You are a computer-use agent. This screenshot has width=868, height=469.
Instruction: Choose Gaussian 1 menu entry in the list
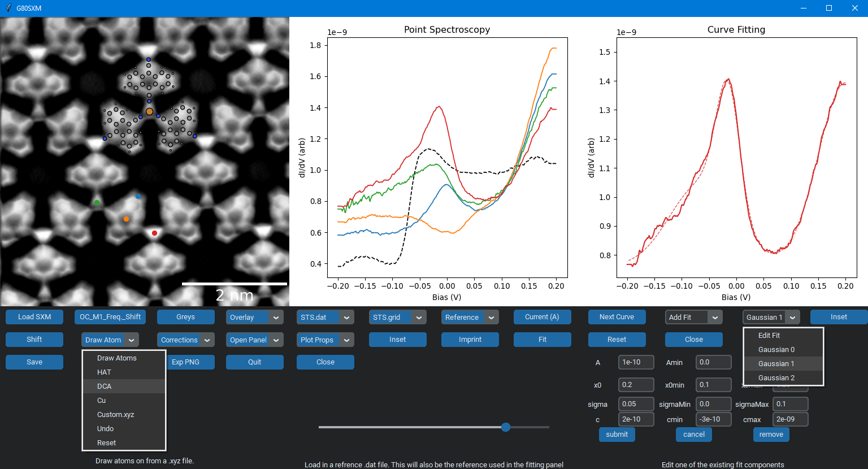point(783,364)
